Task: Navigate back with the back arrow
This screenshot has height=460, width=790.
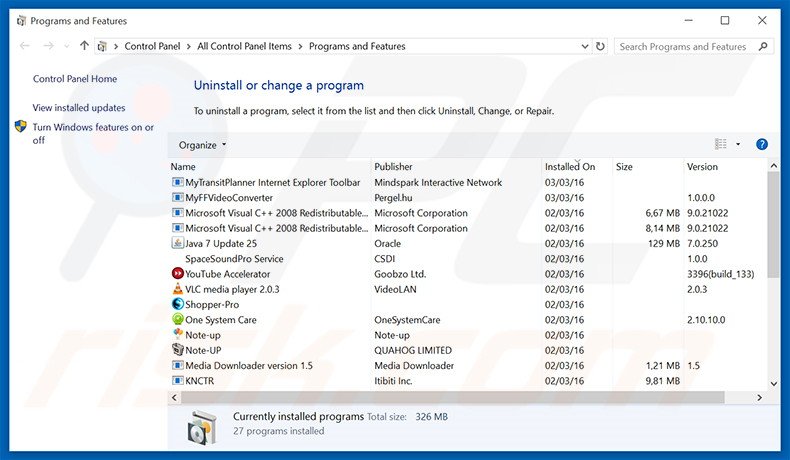Action: point(24,46)
